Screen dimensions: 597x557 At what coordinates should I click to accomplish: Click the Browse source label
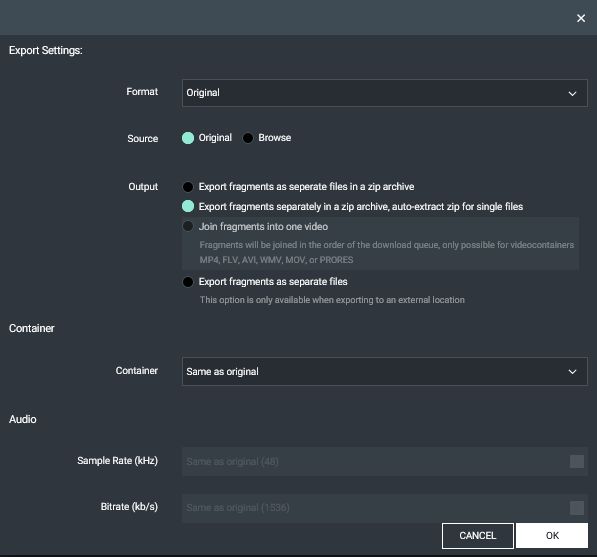(275, 138)
